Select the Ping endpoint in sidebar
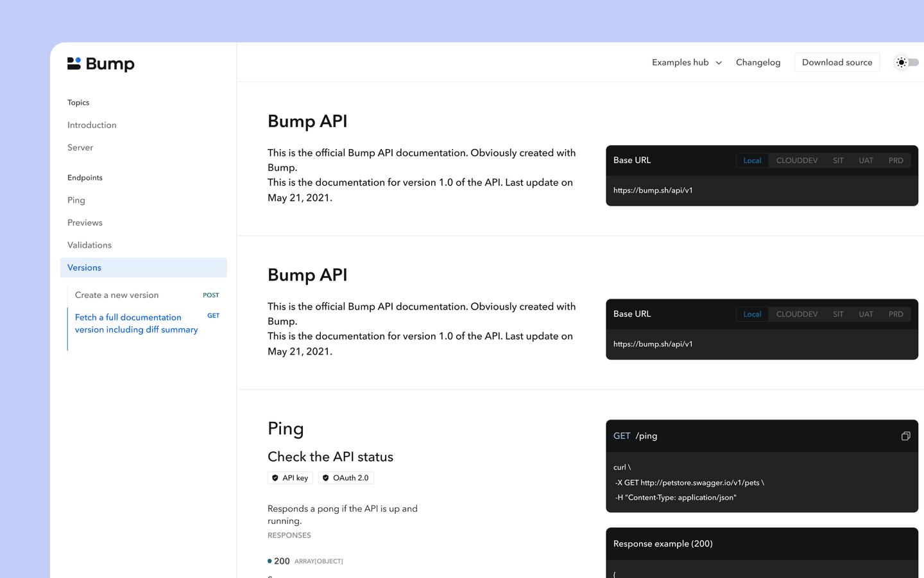 click(76, 200)
